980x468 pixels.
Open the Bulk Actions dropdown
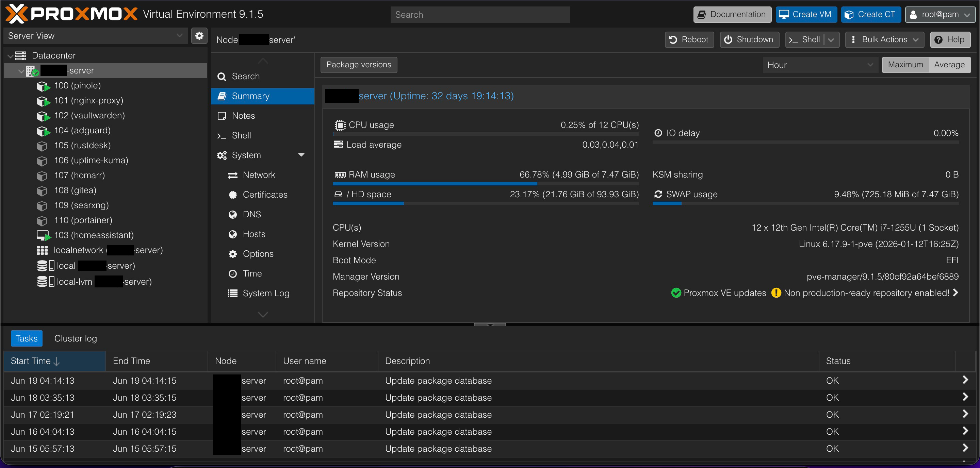click(884, 40)
